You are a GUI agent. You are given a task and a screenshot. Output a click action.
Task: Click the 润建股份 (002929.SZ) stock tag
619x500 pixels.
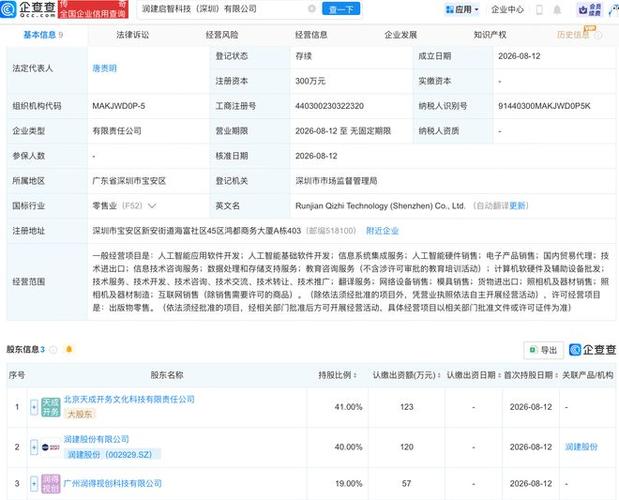click(x=110, y=455)
